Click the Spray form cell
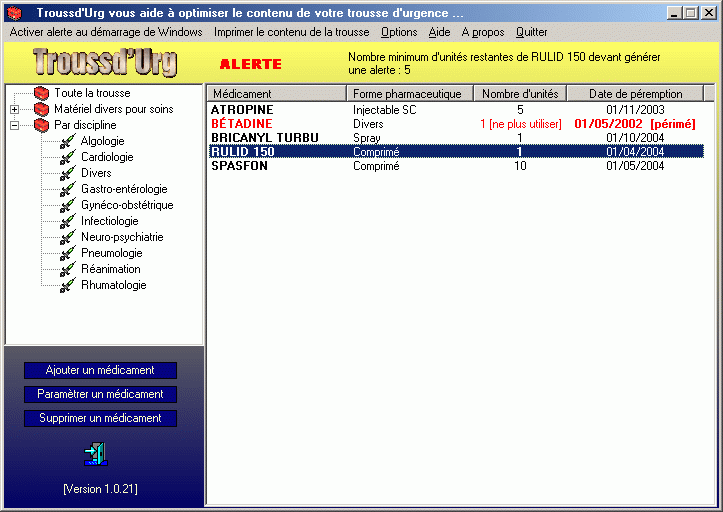This screenshot has width=723, height=512. point(367,138)
